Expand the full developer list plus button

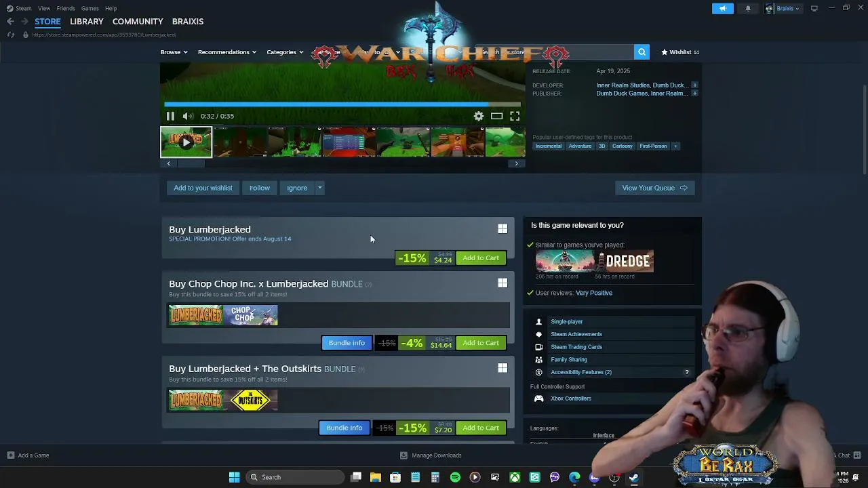694,85
